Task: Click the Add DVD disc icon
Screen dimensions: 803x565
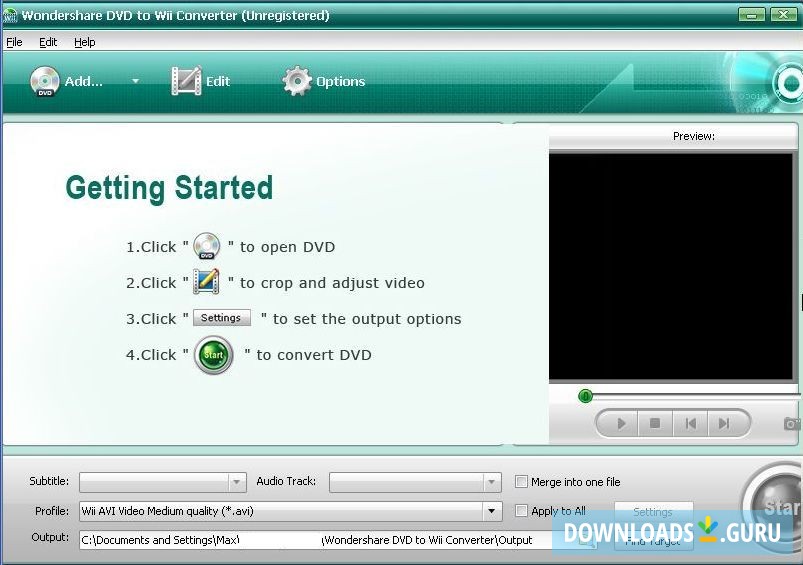Action: point(45,81)
